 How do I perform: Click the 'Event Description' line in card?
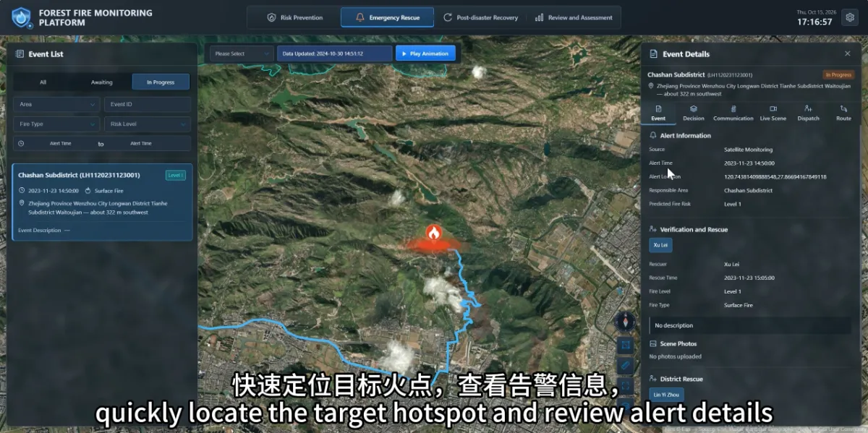point(44,230)
